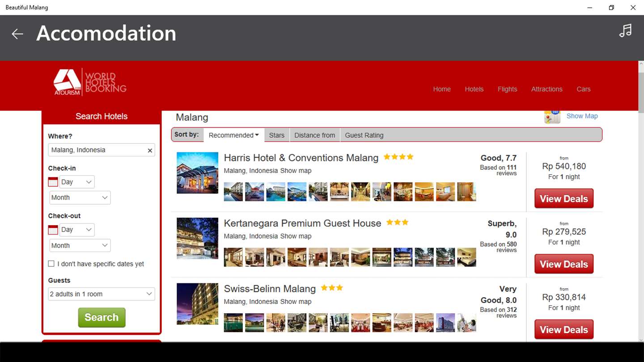View last small photo of Swiss-Belinn Malang

point(466,323)
